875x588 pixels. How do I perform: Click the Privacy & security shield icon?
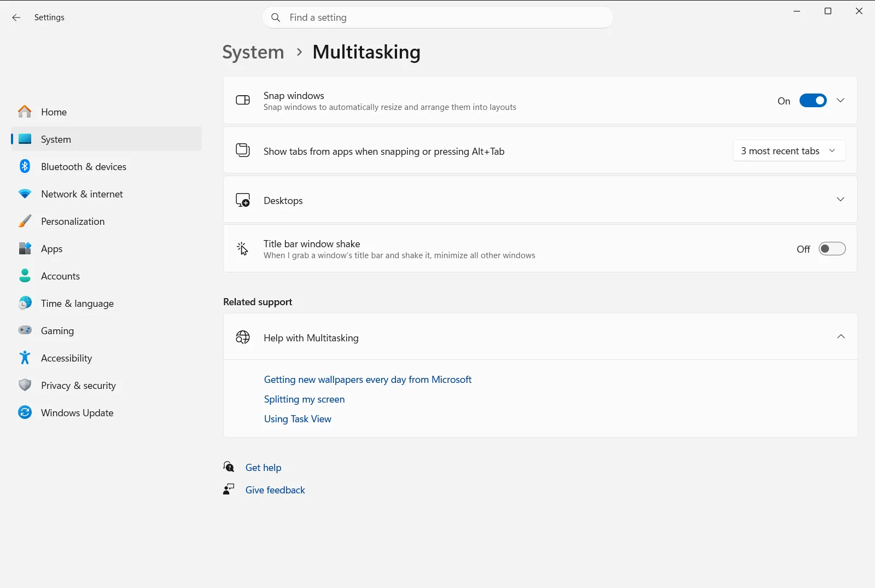[x=25, y=385]
